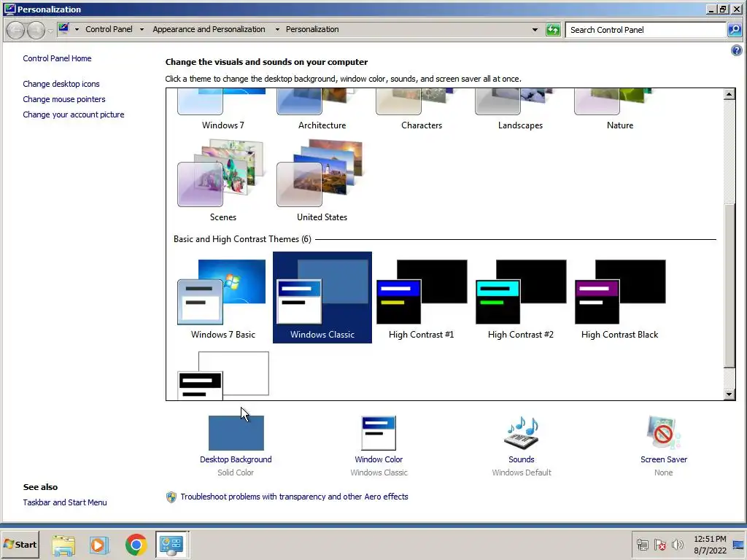This screenshot has height=560, width=747.
Task: Launch Google Chrome from taskbar
Action: click(136, 545)
